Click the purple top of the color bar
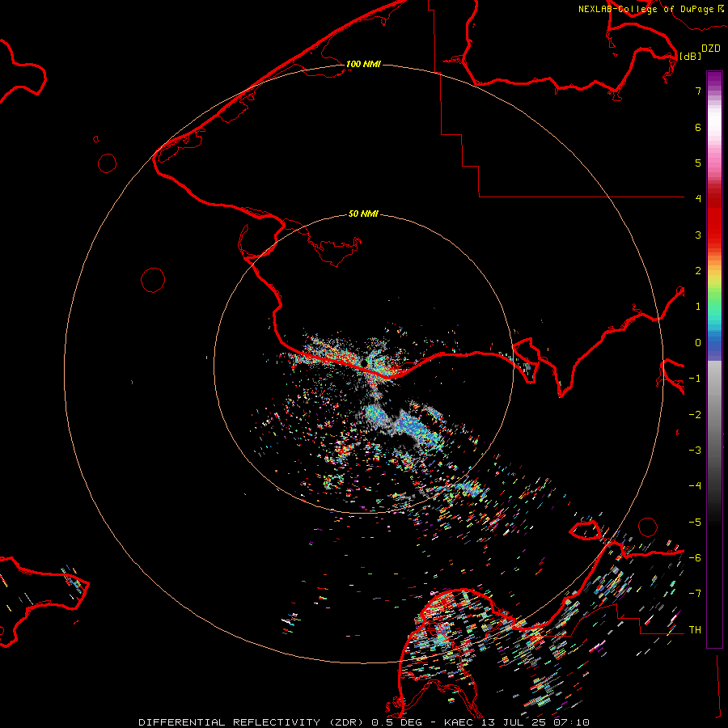This screenshot has width=728, height=728. pos(714,79)
